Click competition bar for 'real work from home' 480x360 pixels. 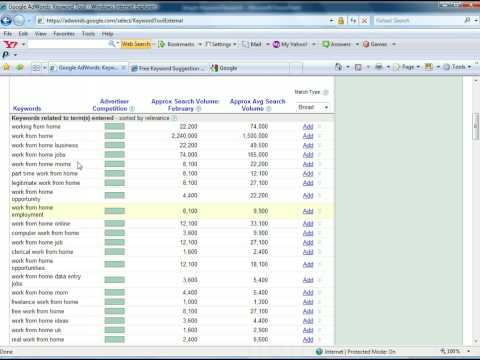click(114, 339)
